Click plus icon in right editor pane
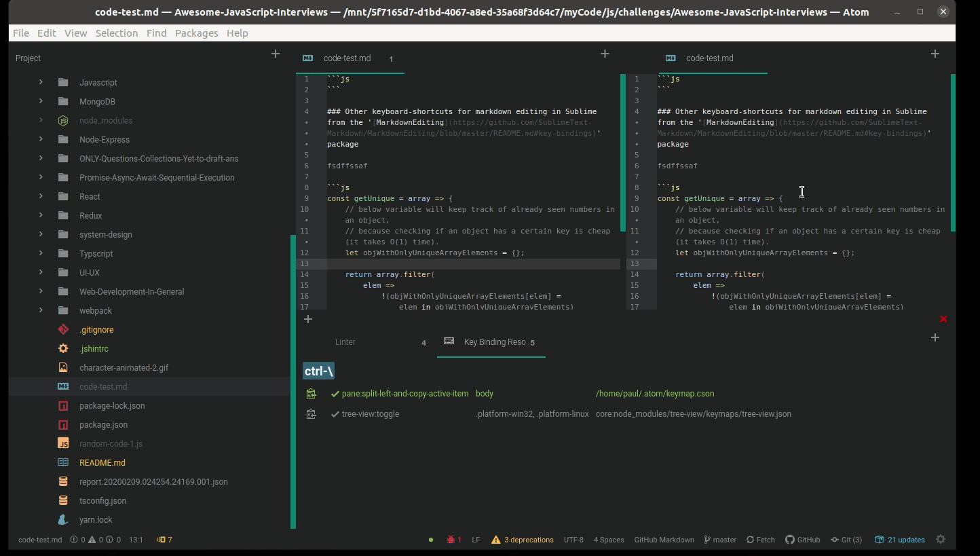980x556 pixels. (x=935, y=54)
